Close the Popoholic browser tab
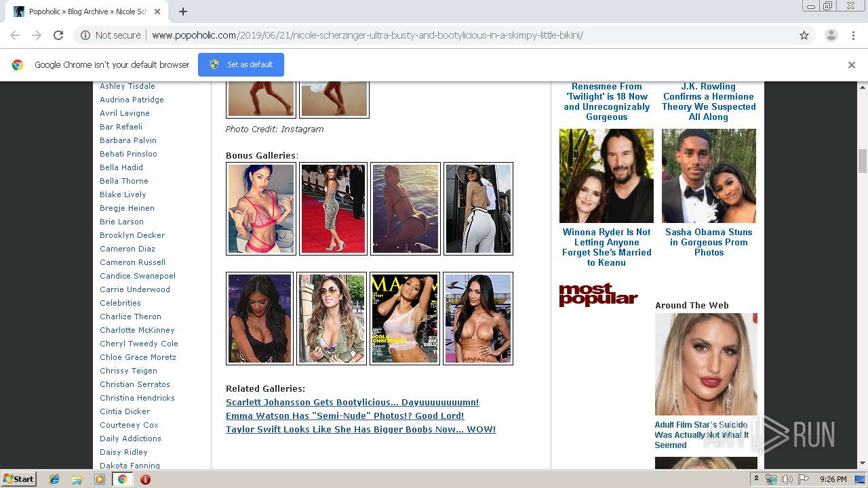Image resolution: width=868 pixels, height=488 pixels. click(x=157, y=12)
